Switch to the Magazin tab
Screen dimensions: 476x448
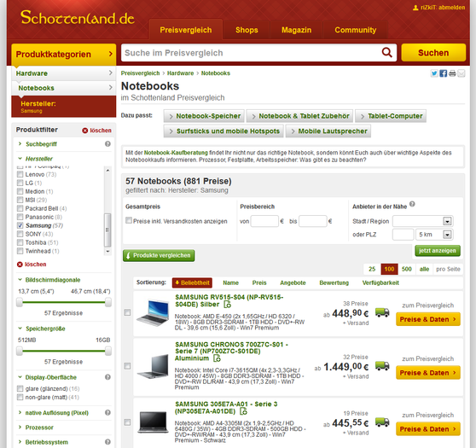[296, 30]
